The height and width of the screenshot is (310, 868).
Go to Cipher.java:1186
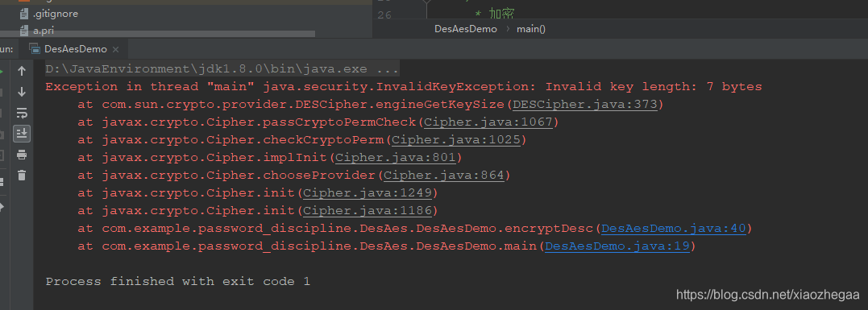367,210
